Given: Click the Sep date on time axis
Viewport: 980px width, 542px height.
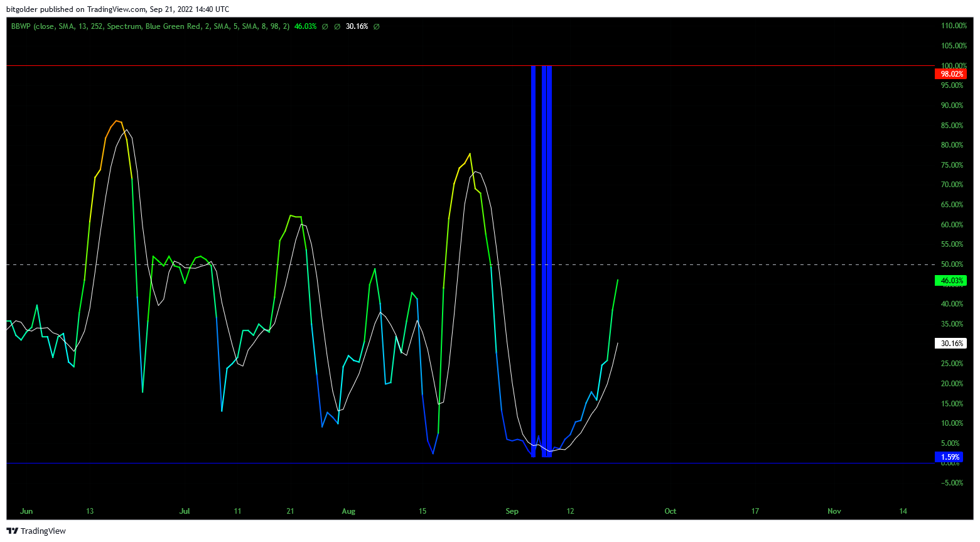Looking at the screenshot, I should 512,511.
